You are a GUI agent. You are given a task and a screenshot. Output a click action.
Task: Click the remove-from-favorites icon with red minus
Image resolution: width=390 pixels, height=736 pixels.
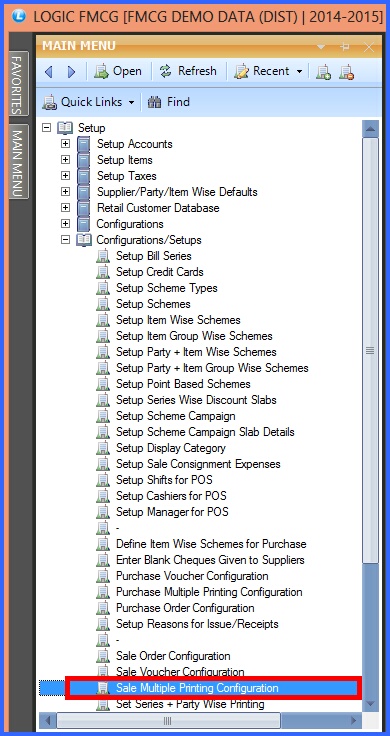[346, 72]
